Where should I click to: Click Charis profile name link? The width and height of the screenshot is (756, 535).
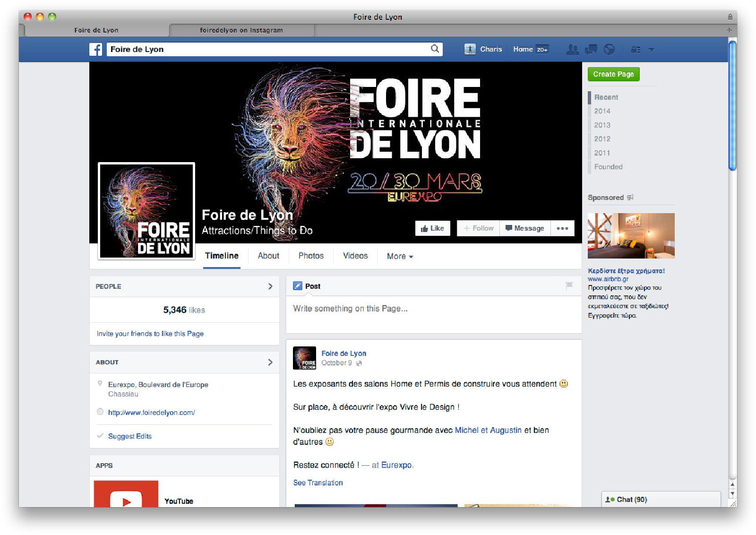coord(491,49)
